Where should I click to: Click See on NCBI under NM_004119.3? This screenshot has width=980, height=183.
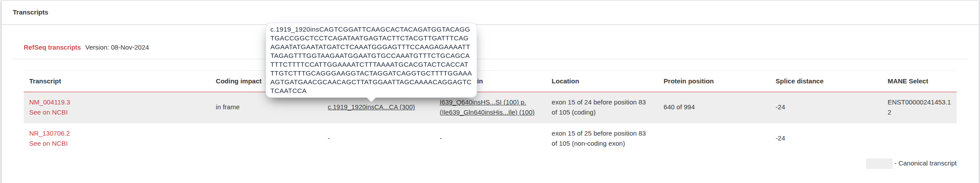pyautogui.click(x=48, y=112)
